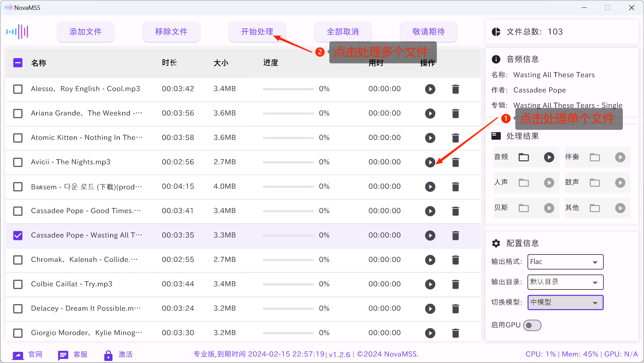
Task: Check the checkbox for Ariana Grande track
Action: click(x=18, y=114)
